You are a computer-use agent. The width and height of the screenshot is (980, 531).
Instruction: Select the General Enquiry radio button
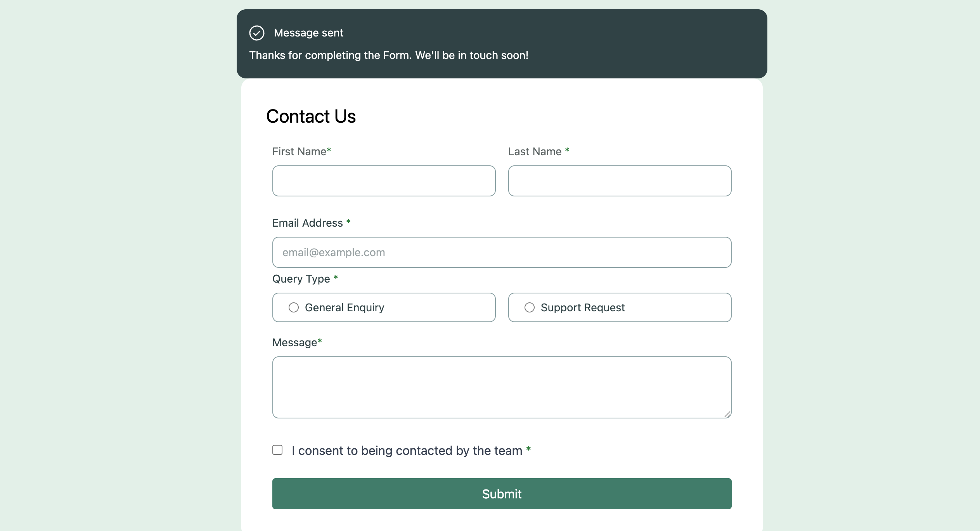click(294, 307)
